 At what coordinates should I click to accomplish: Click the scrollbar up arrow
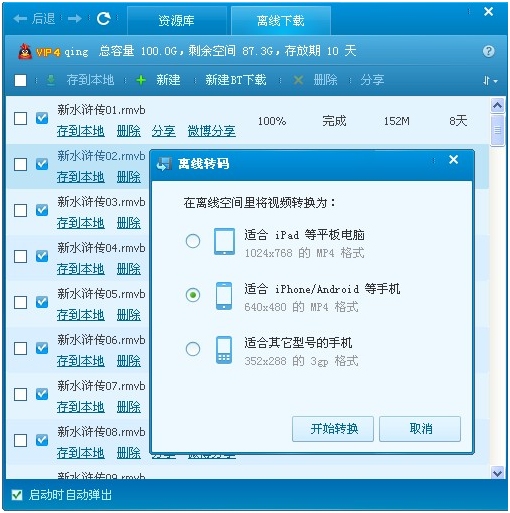pos(497,106)
